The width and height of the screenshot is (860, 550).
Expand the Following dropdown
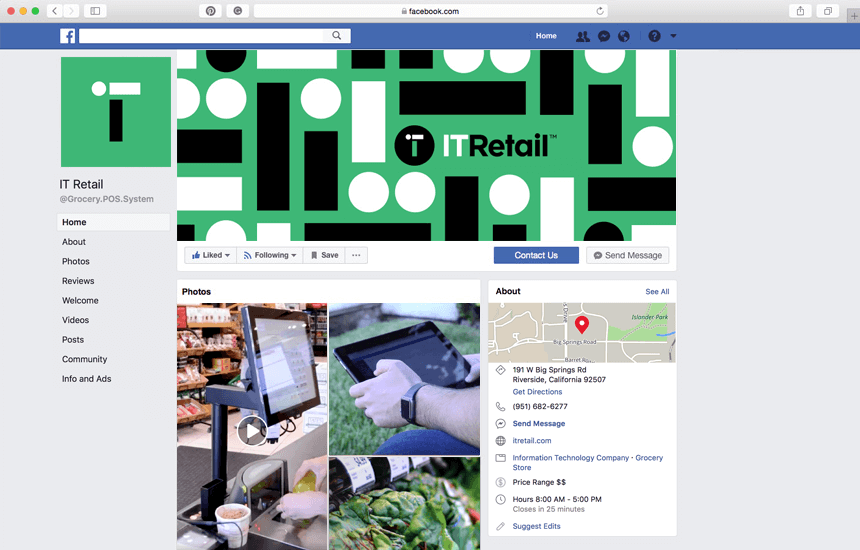click(x=270, y=256)
